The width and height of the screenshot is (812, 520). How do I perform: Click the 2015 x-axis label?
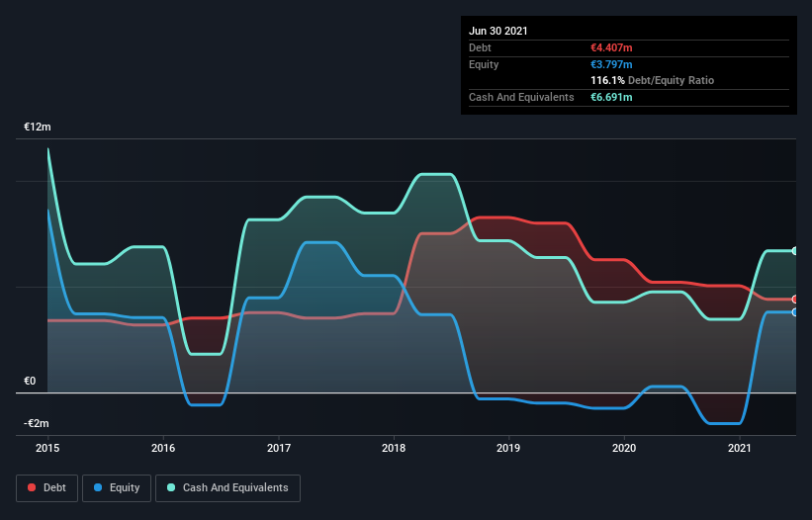click(47, 448)
